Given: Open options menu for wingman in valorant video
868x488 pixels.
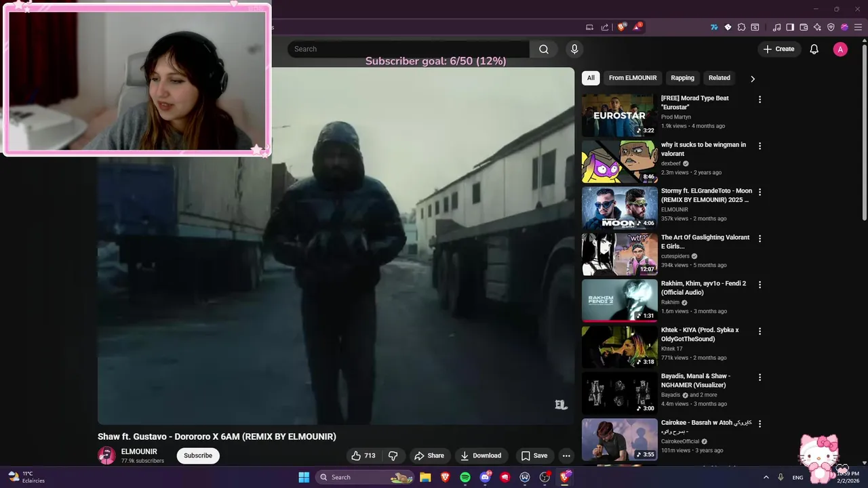Looking at the screenshot, I should coord(759,146).
